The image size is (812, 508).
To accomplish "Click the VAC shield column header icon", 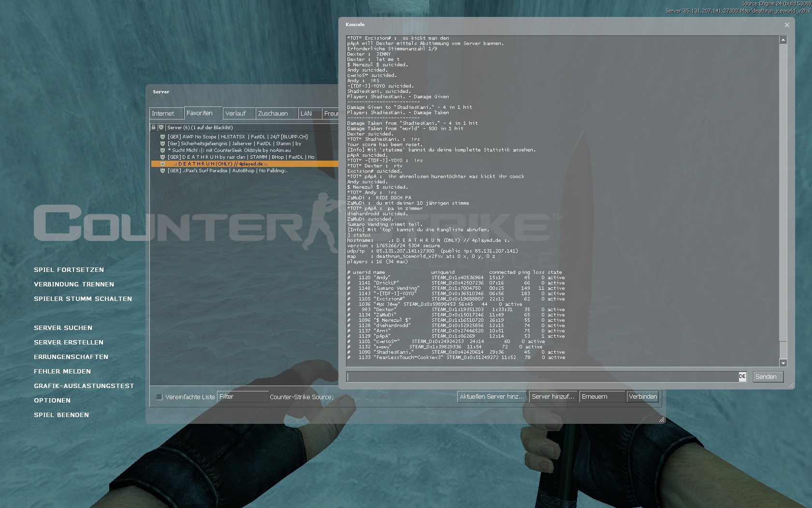I will pyautogui.click(x=161, y=128).
